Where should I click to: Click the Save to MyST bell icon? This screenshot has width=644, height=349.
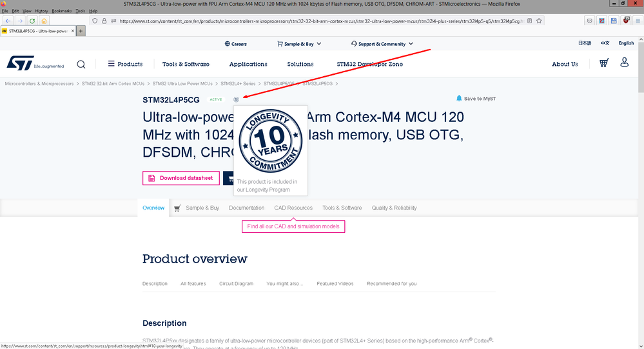point(459,98)
